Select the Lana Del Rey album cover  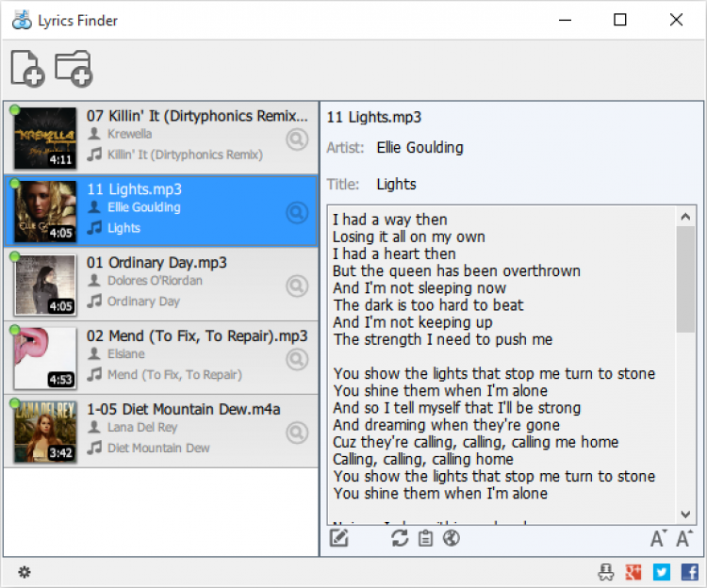[x=45, y=432]
